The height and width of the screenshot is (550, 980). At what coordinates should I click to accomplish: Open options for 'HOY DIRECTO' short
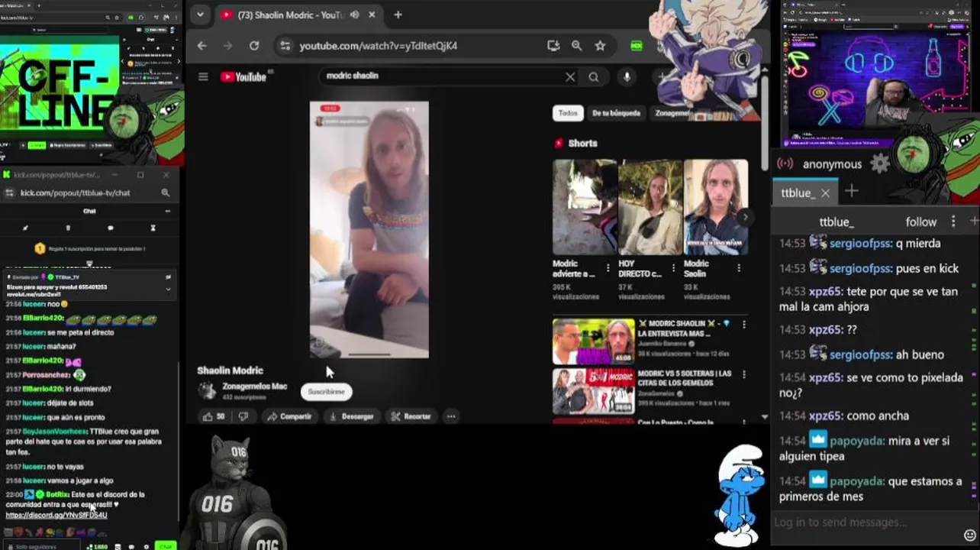pyautogui.click(x=673, y=268)
